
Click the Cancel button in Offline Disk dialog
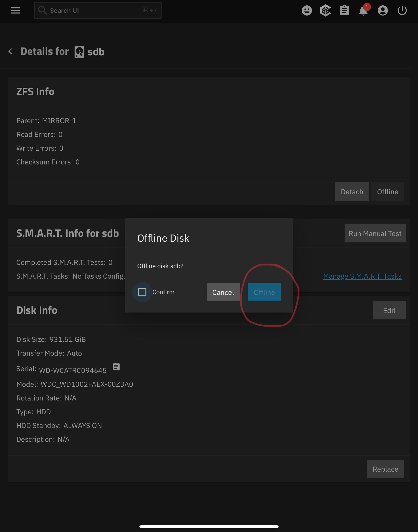point(223,292)
